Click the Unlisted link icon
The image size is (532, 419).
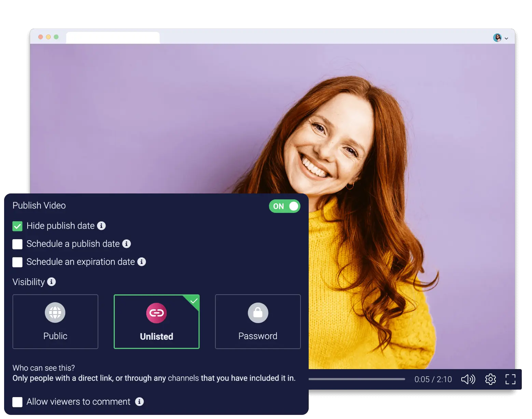(156, 312)
